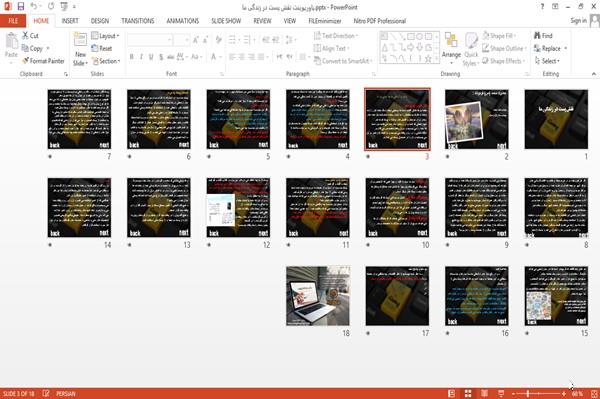Screen dimensions: 600x399
Task: Open Shape Fill dropdown
Action: [x=499, y=36]
